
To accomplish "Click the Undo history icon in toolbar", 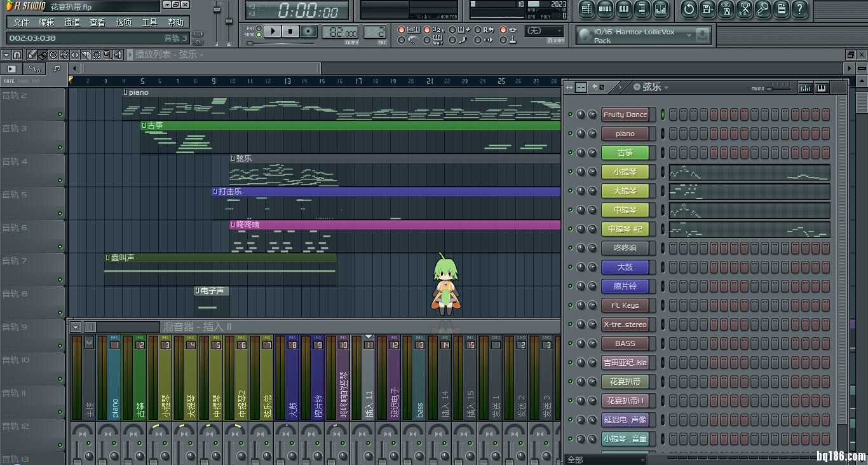I will tap(689, 9).
